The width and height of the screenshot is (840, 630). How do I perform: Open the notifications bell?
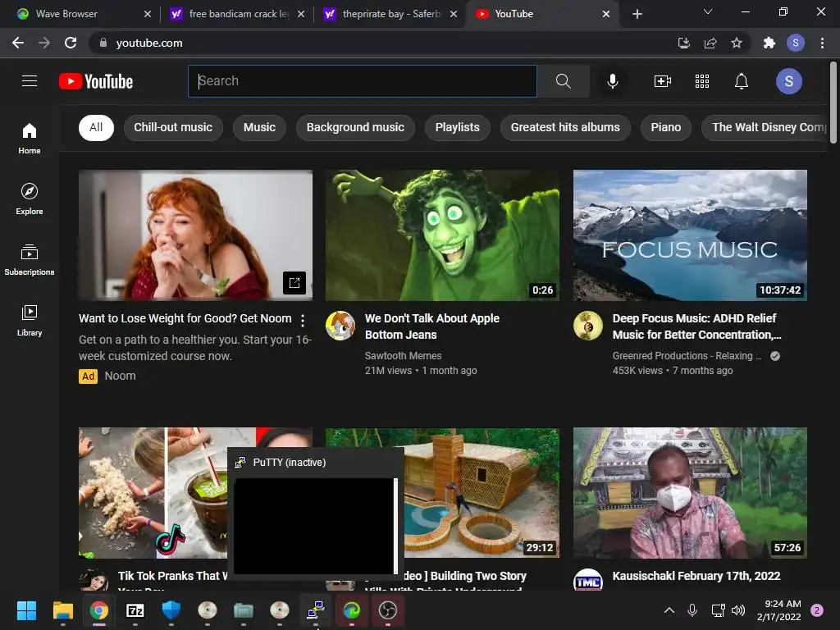pos(742,81)
